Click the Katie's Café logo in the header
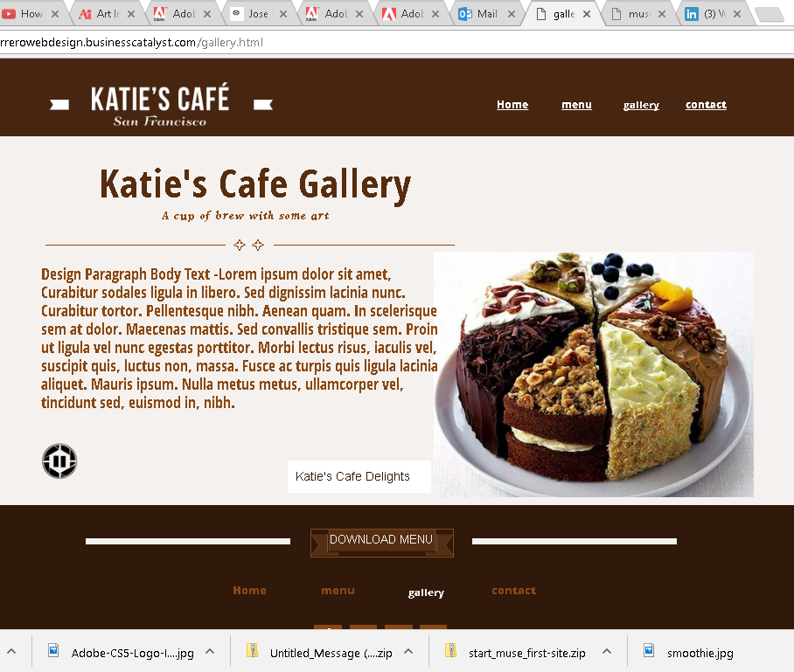Image resolution: width=794 pixels, height=672 pixels. tap(161, 105)
